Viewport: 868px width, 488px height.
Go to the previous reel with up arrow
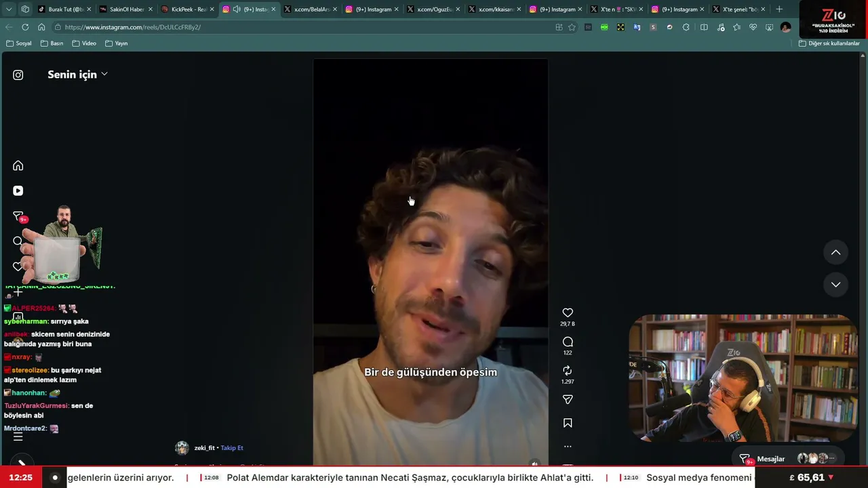(x=835, y=252)
